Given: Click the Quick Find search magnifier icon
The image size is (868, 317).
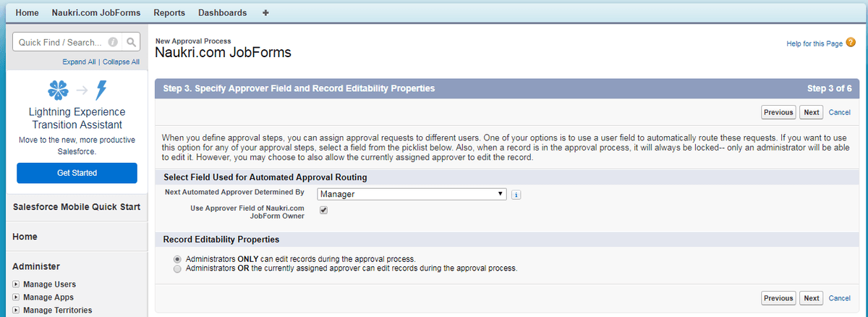Looking at the screenshot, I should pos(131,42).
